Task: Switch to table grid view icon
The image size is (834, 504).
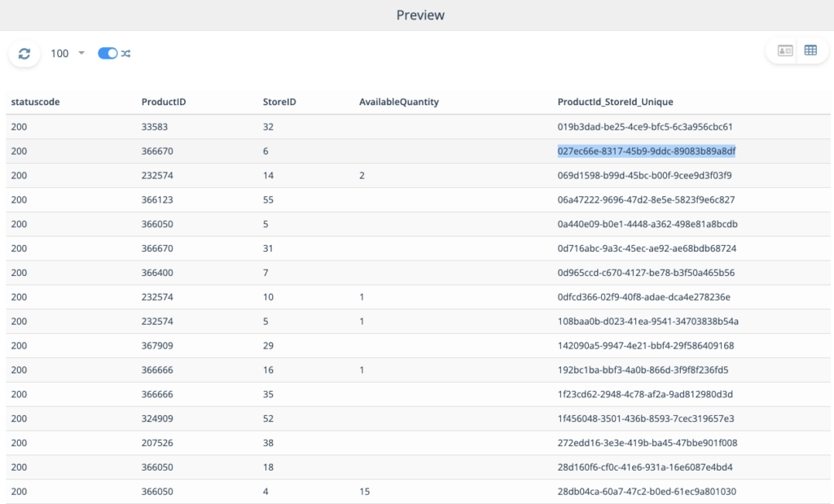Action: click(810, 50)
